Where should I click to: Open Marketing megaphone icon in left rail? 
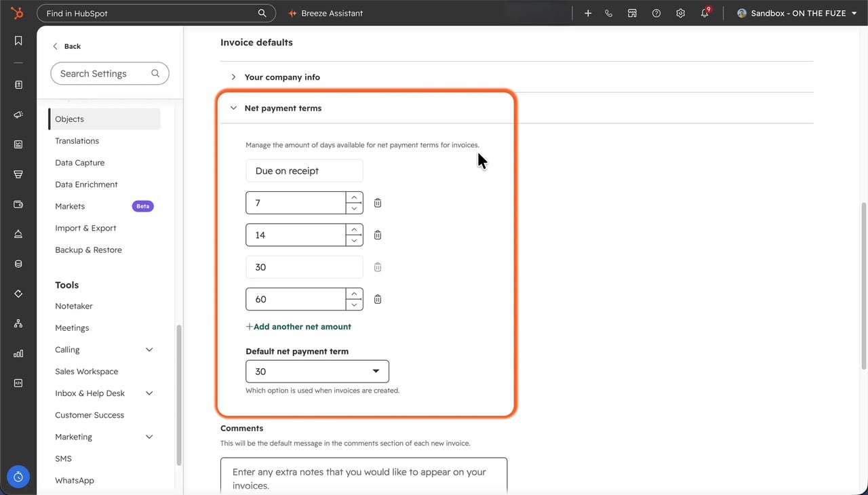[18, 115]
